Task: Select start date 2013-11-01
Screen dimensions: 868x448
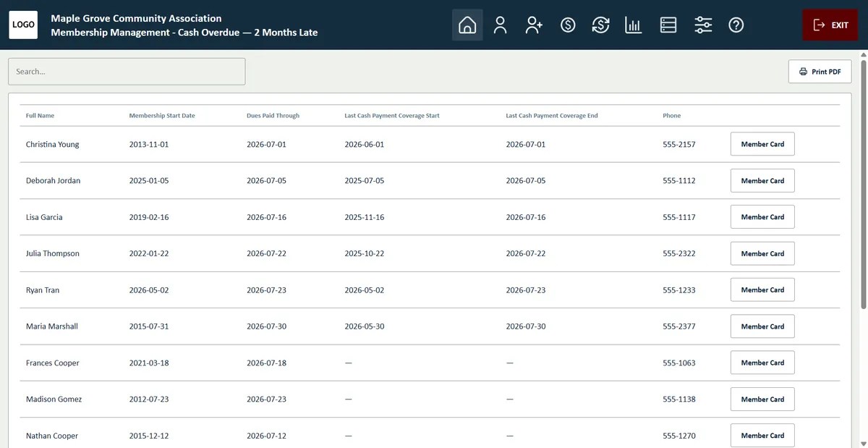Action: [149, 145]
